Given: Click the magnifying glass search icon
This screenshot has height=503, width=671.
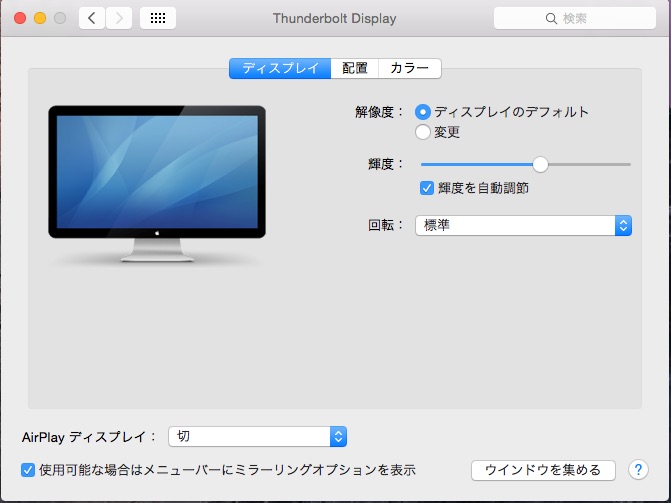Looking at the screenshot, I should (x=551, y=18).
